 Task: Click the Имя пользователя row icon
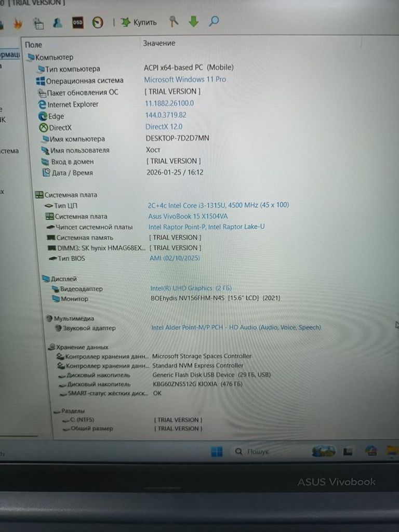(x=45, y=150)
